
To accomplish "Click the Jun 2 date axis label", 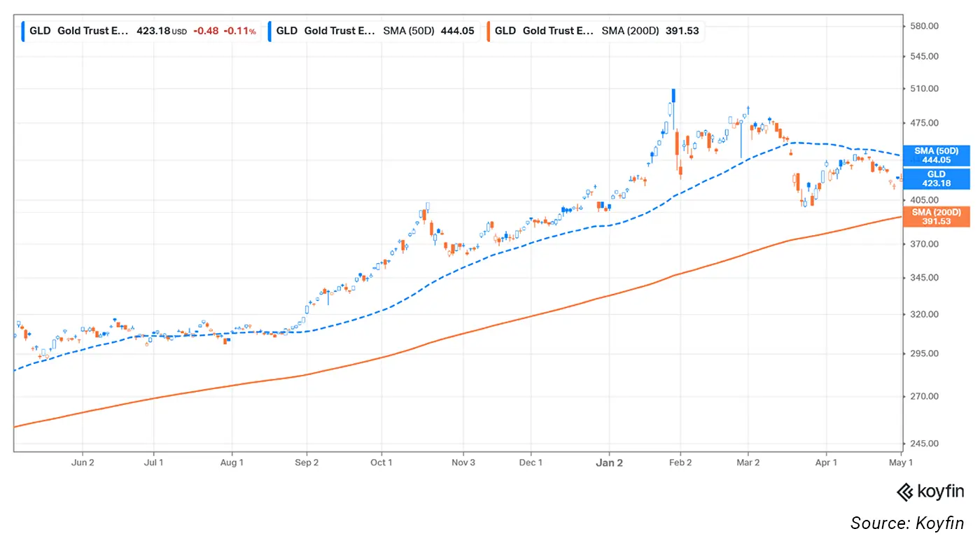I will pyautogui.click(x=83, y=463).
